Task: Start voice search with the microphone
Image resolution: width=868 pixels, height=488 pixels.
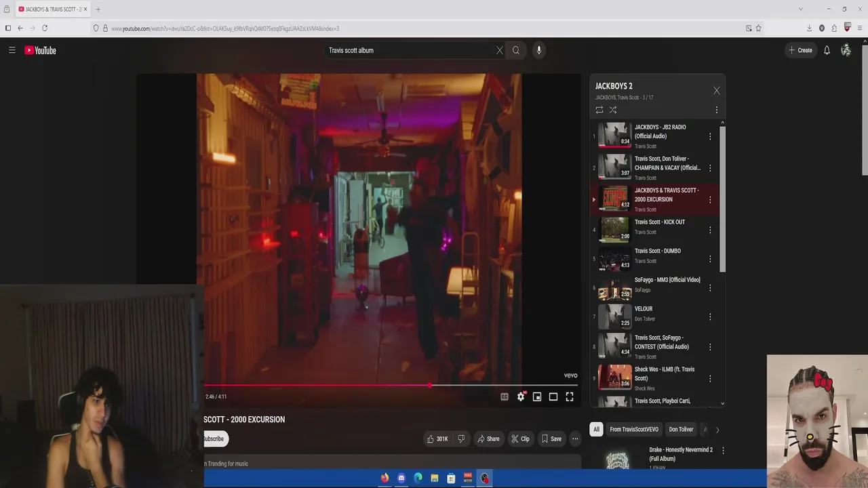Action: 539,50
